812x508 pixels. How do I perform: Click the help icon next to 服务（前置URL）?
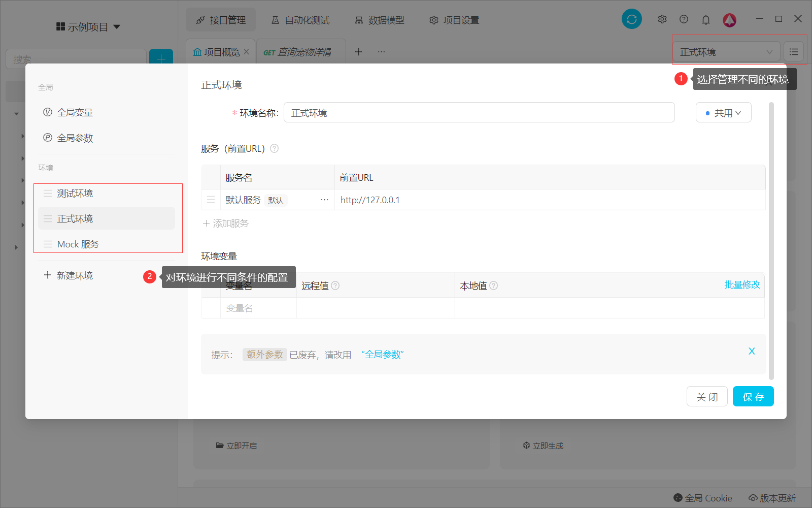tap(275, 148)
